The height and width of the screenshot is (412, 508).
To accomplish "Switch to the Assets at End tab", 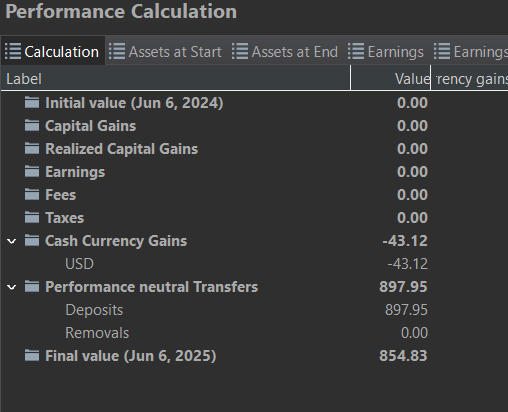I will [285, 51].
